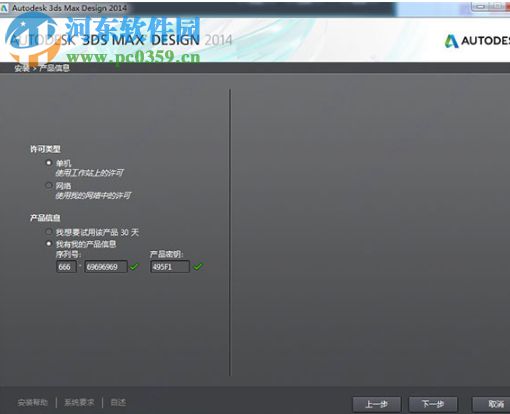Click 取消 cancel button

pyautogui.click(x=491, y=404)
